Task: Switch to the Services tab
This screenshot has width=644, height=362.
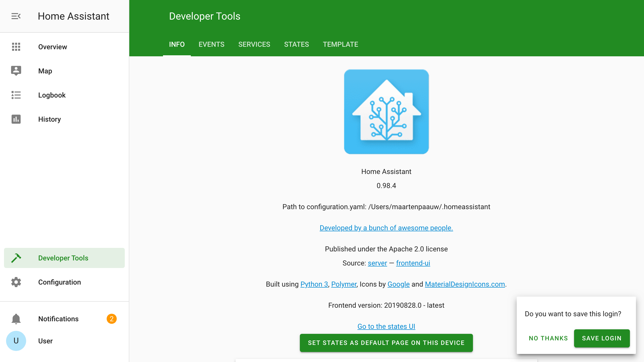Action: click(x=254, y=44)
